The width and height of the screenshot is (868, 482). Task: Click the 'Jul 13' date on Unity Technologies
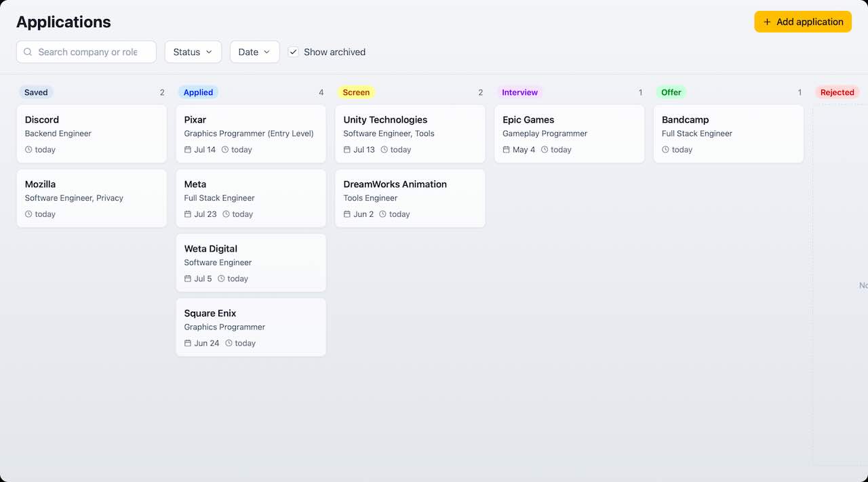(364, 150)
